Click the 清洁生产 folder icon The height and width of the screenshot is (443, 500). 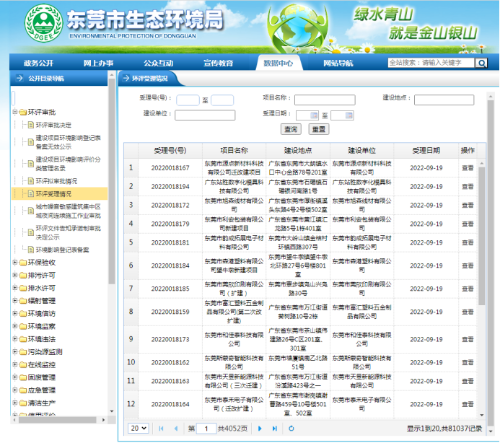coord(23,403)
